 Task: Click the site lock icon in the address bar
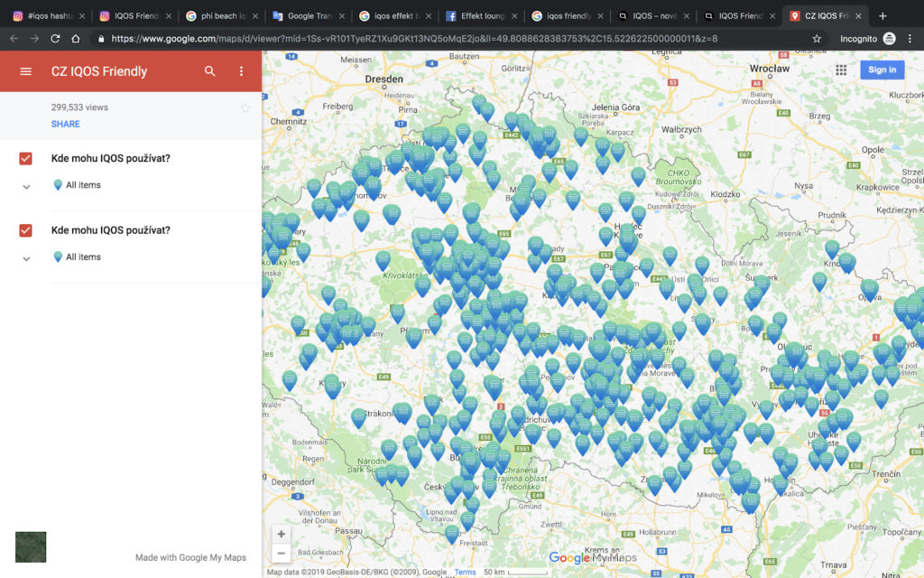pos(101,38)
